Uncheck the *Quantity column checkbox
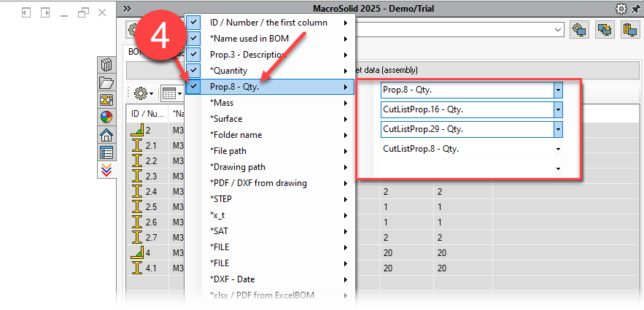The image size is (644, 310). click(193, 71)
